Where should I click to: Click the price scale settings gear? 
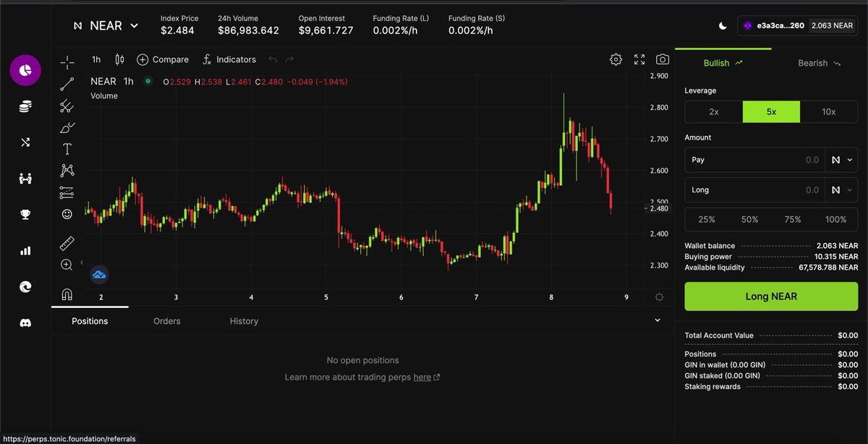(x=659, y=297)
